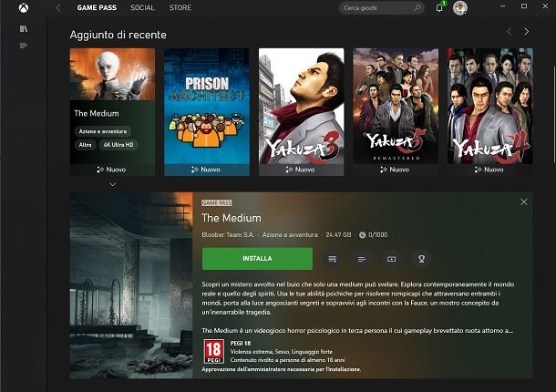The image size is (556, 392).
Task: Close The Medium details panel
Action: coord(524,201)
